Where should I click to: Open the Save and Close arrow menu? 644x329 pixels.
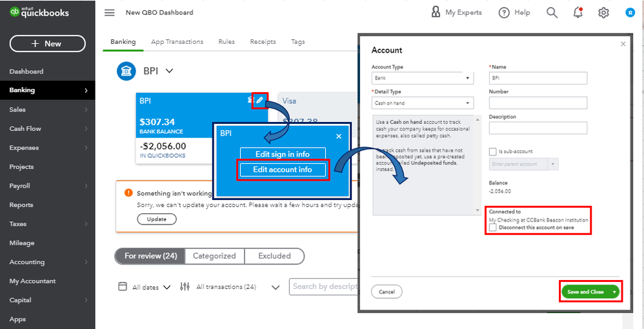[x=614, y=292]
